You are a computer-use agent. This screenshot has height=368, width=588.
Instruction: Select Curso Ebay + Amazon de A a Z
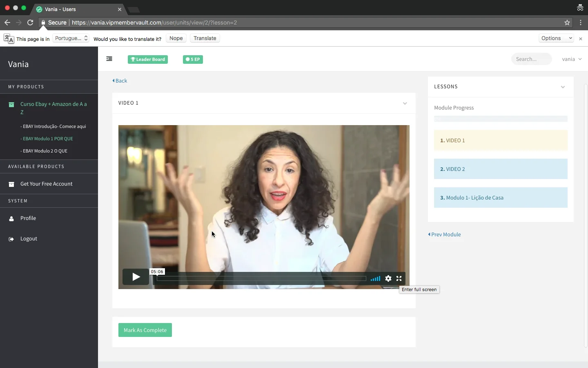(x=53, y=108)
